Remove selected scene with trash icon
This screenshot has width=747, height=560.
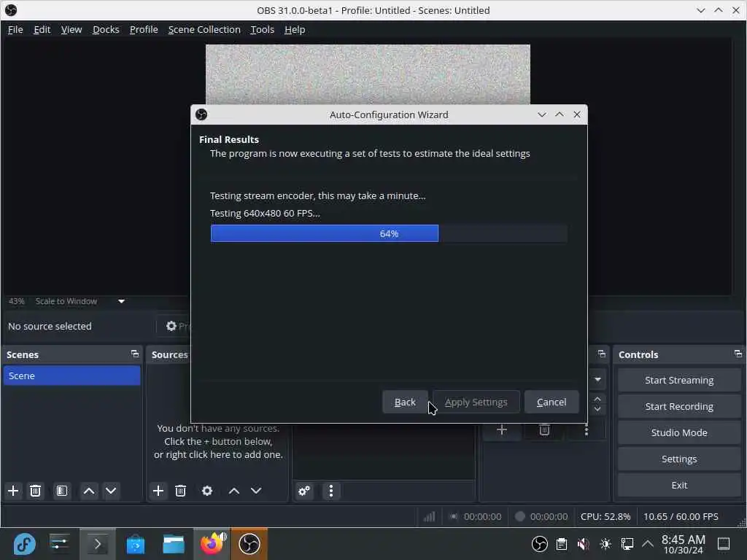pyautogui.click(x=35, y=491)
